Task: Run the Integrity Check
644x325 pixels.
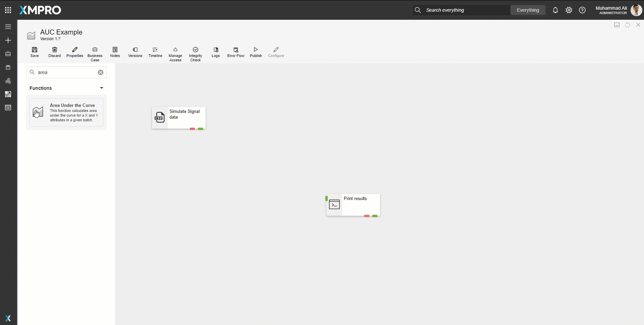Action: click(x=196, y=54)
